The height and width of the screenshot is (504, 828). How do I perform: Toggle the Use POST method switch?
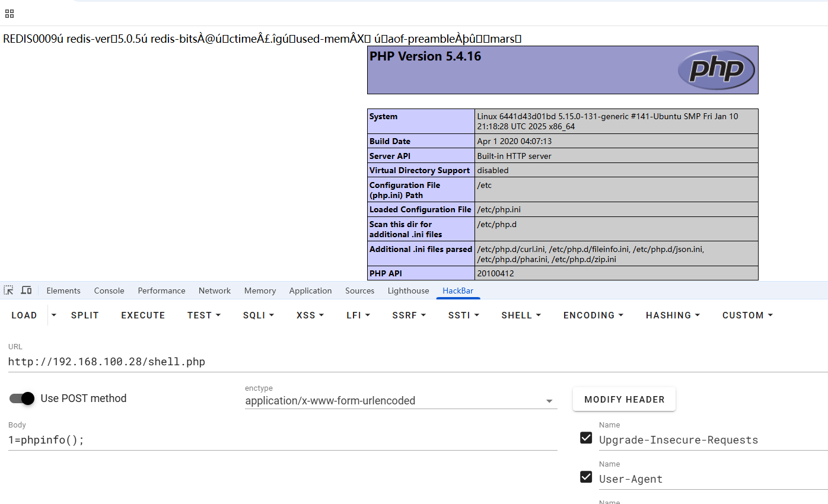tap(23, 398)
